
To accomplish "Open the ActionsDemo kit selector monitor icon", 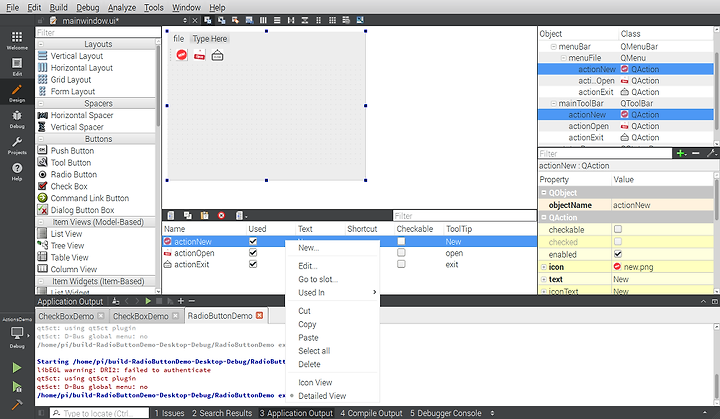I will click(x=17, y=333).
